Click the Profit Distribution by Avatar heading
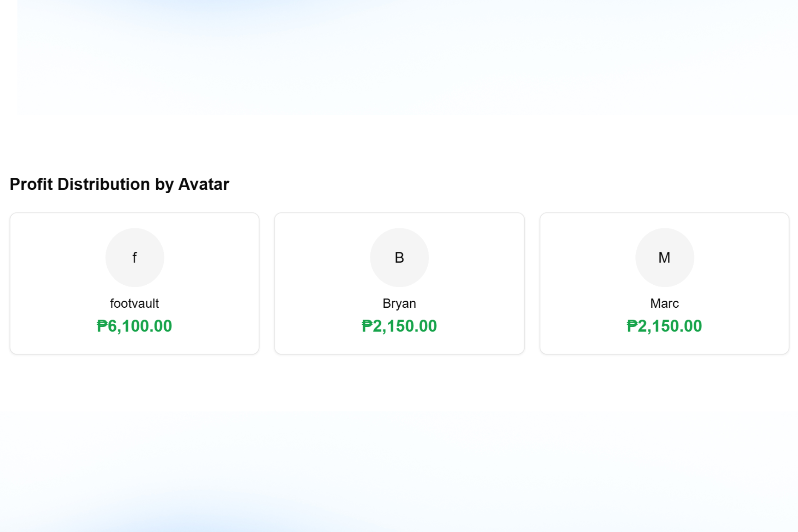Image resolution: width=798 pixels, height=532 pixels. tap(119, 184)
